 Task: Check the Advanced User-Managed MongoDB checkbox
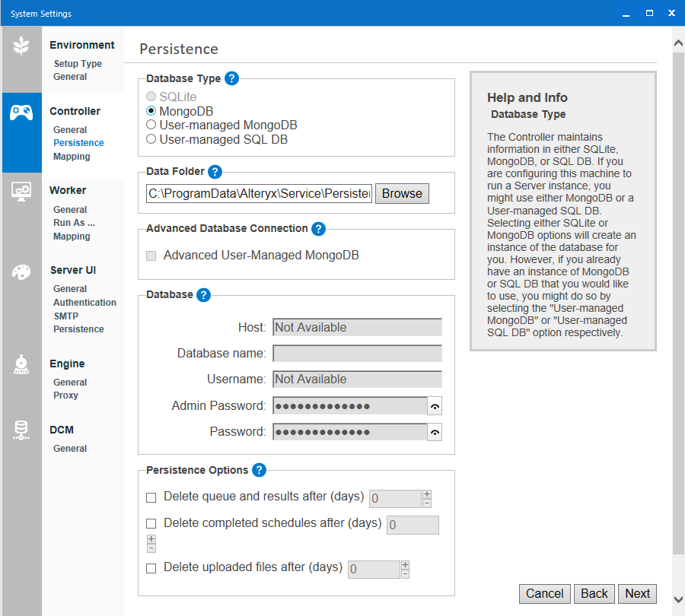(151, 255)
